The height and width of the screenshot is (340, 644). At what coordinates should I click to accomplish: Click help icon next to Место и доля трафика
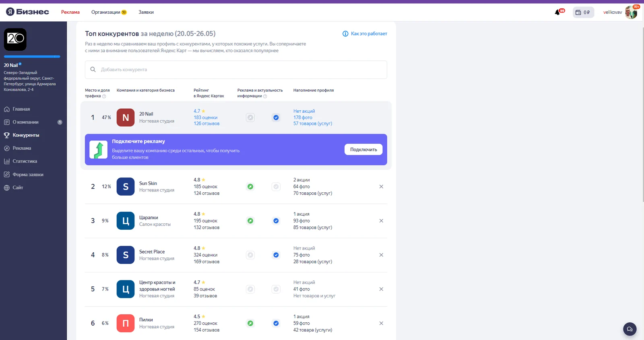(x=104, y=96)
